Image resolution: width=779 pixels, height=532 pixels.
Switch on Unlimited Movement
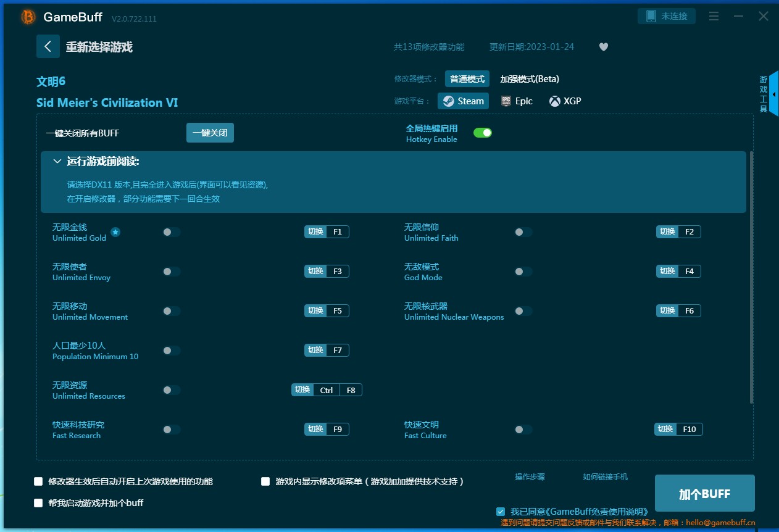coord(172,311)
